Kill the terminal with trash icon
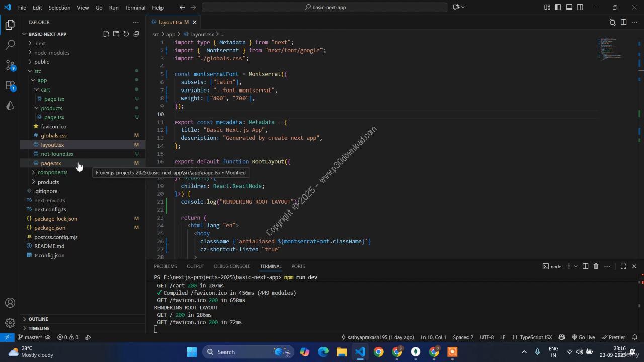The width and height of the screenshot is (644, 362). (x=596, y=266)
